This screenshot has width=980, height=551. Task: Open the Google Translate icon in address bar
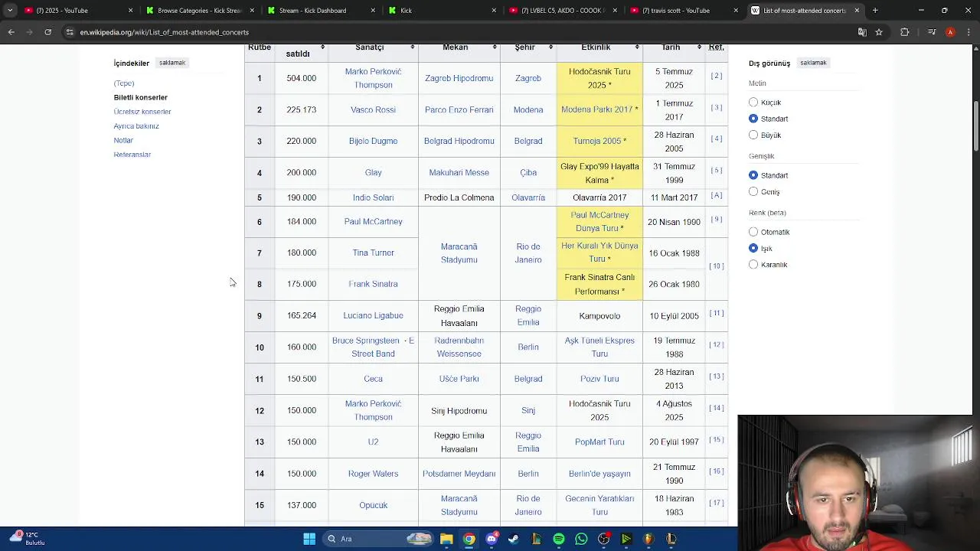[x=862, y=32]
